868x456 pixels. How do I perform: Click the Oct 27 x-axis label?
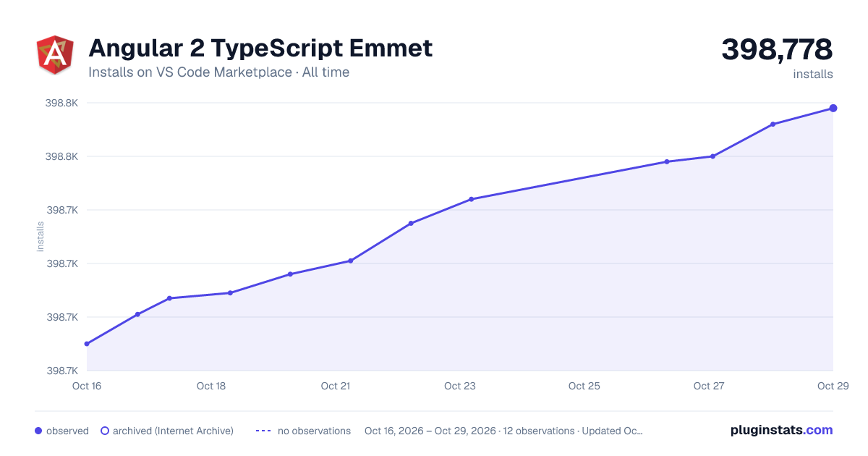709,386
